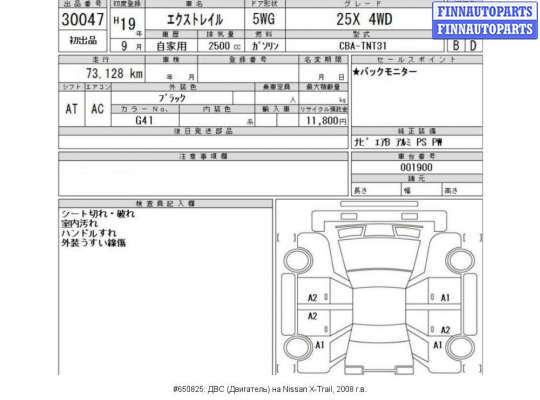Click the 5WG door shape cell
The image size is (540, 400).
(x=264, y=19)
